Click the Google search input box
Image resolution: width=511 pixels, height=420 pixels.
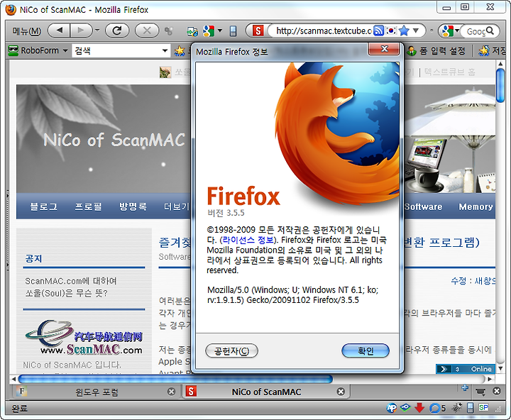476,31
